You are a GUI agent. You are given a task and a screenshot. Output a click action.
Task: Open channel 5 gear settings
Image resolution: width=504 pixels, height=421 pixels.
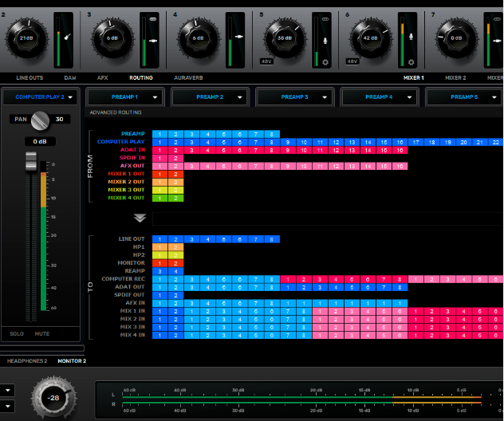click(325, 61)
